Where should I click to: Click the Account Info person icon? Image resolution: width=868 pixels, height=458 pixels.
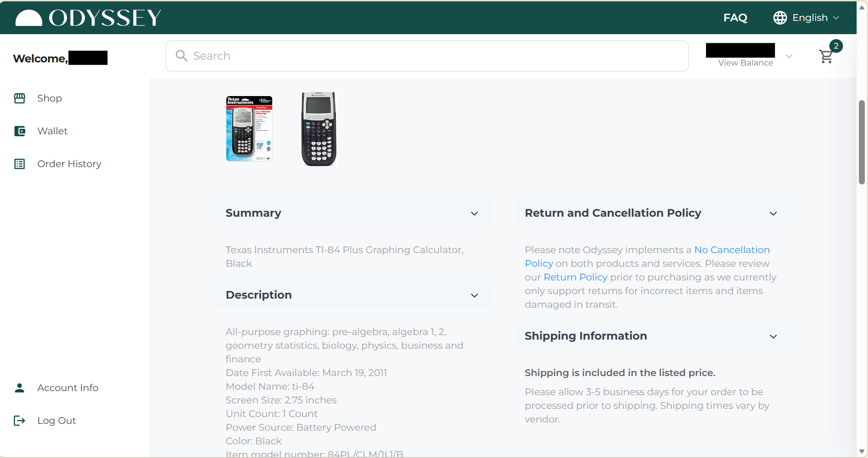20,388
